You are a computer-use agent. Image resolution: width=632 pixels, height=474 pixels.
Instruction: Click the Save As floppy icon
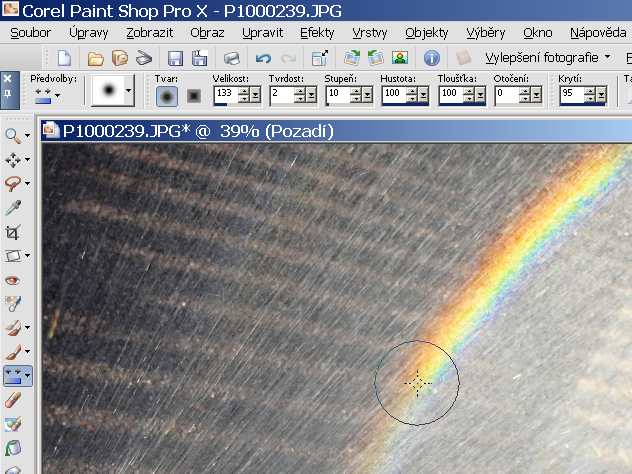tap(199, 58)
